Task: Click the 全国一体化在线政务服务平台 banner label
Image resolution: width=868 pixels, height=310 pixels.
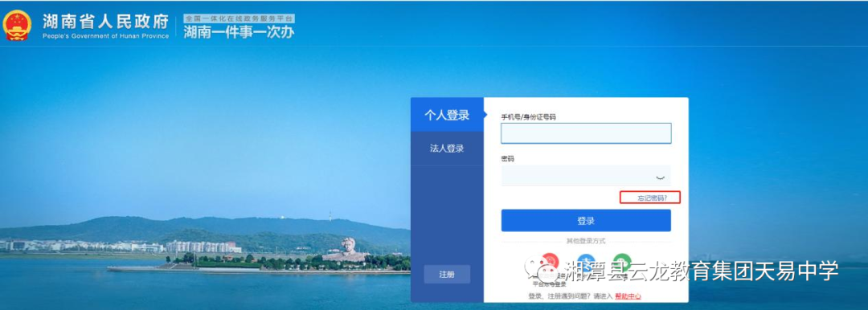Action: (x=239, y=18)
